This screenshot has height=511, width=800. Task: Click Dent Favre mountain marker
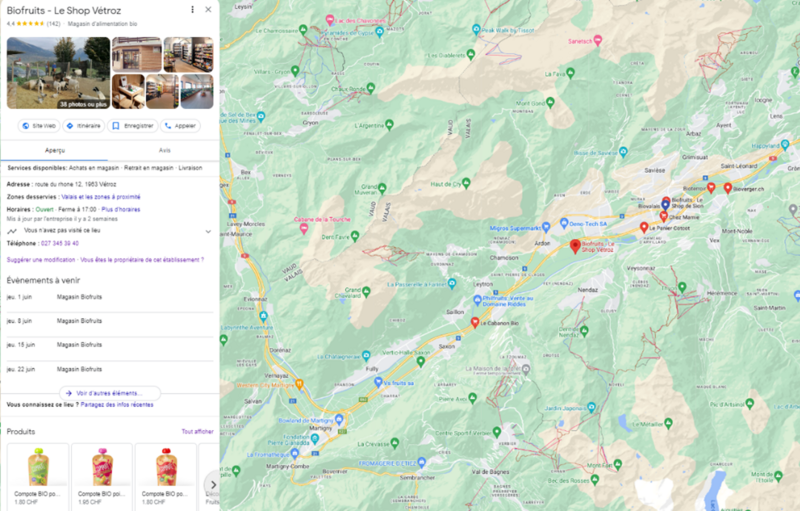[355, 236]
